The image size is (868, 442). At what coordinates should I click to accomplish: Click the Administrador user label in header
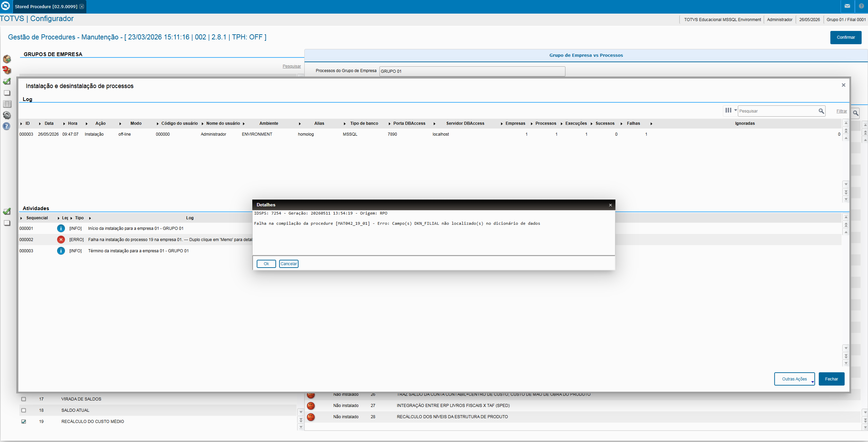point(779,20)
